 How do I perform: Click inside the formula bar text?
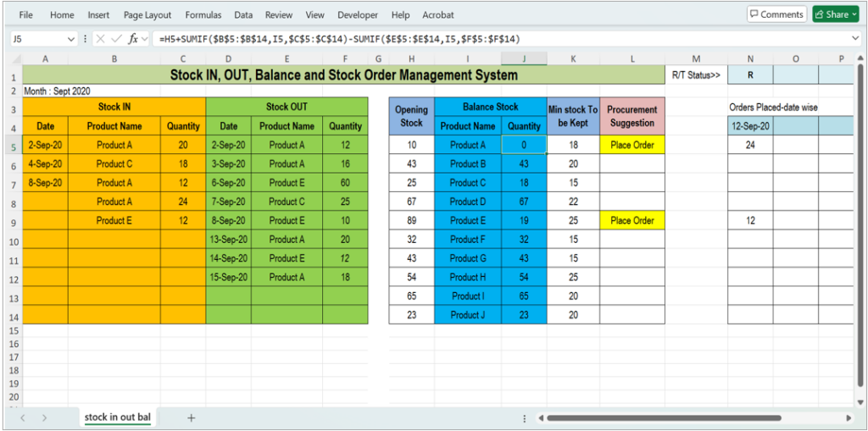424,39
